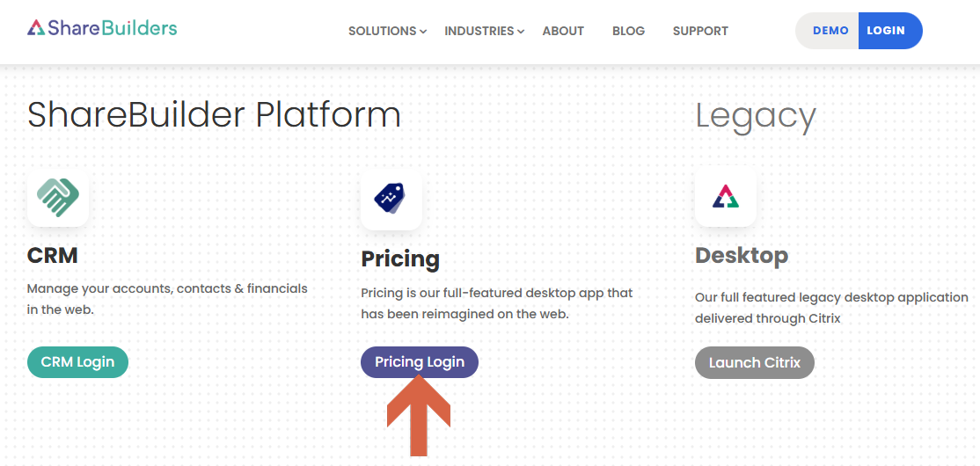Click the chevron next to Industries
Viewport: 980px width, 466px height.
click(521, 32)
